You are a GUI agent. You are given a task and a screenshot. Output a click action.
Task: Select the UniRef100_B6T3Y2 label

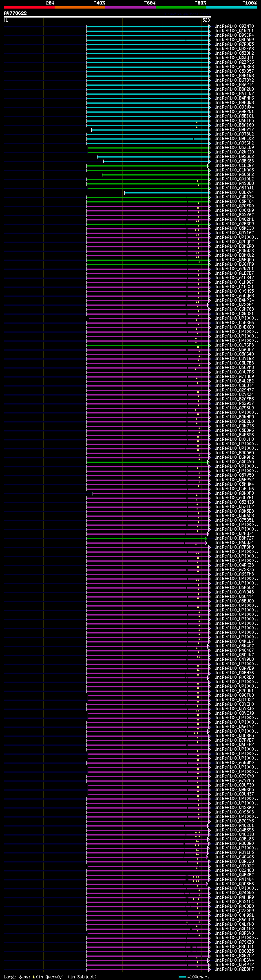(x=234, y=80)
